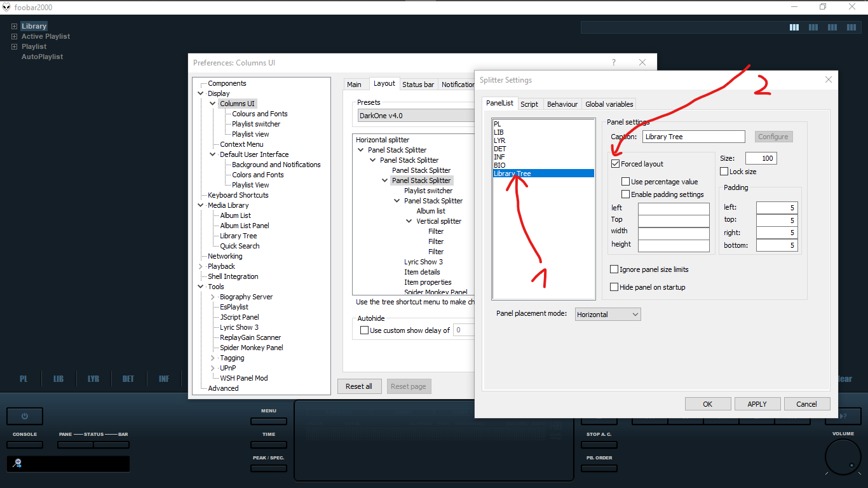Open the Advanced preferences page

pos(223,388)
